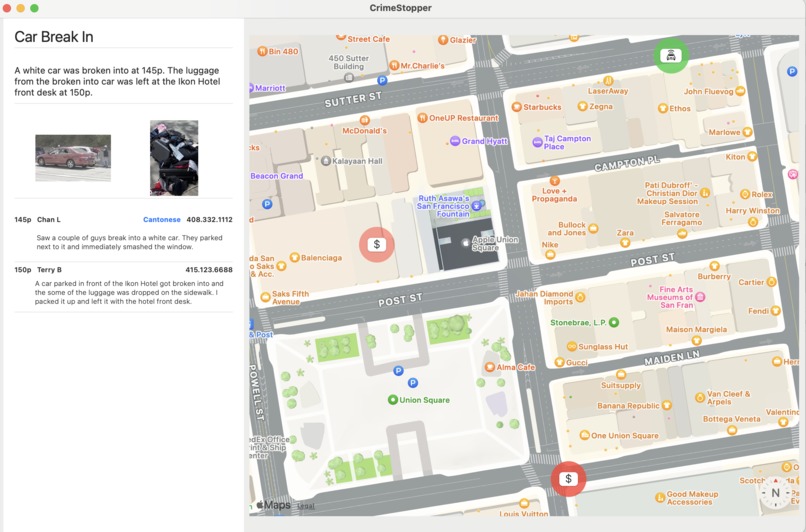
Task: Click the Burberry shop icon
Action: point(714,266)
